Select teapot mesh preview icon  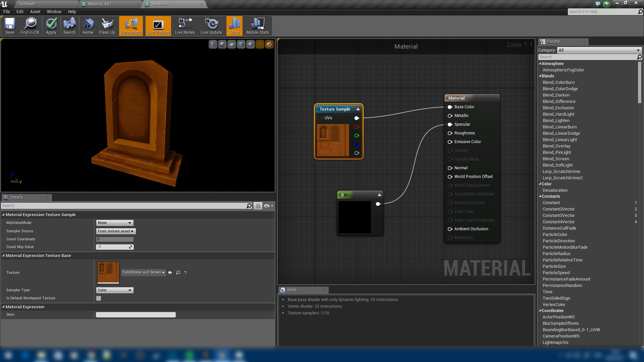pyautogui.click(x=251, y=44)
